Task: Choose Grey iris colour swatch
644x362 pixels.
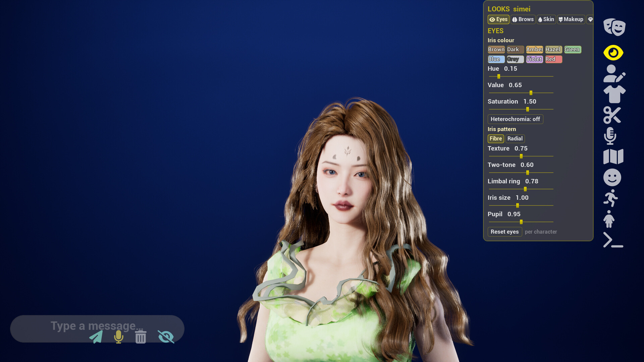Action: point(515,59)
